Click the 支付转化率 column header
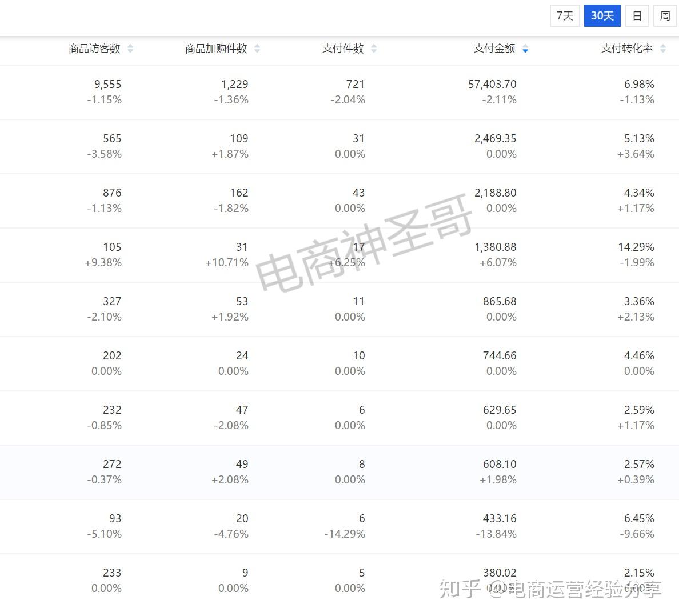Viewport: 679px width, 616px height. pos(627,49)
